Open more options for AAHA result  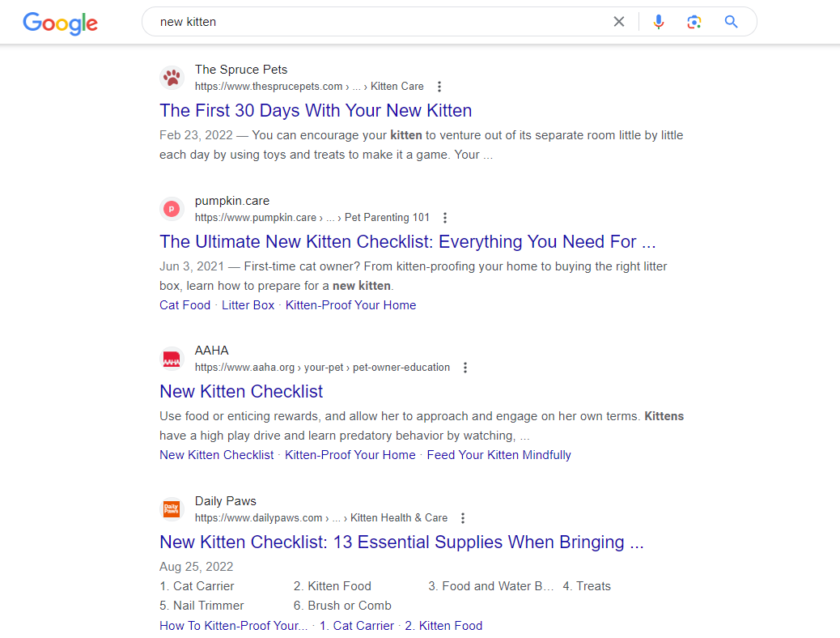point(465,368)
